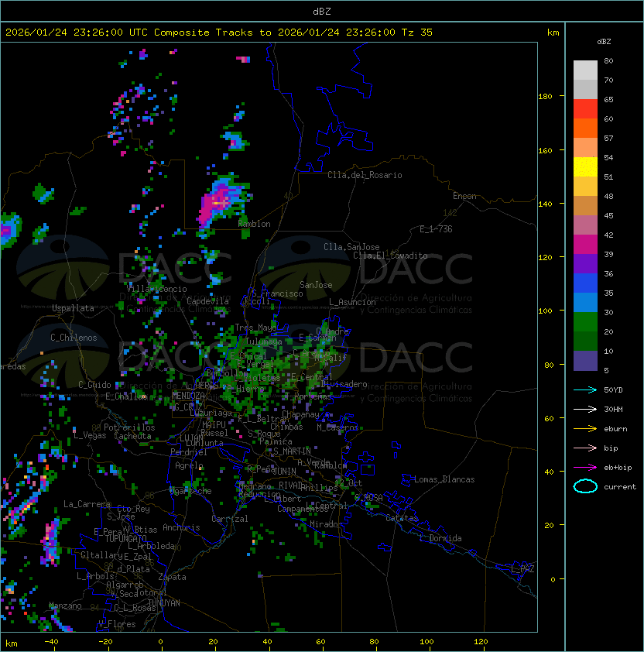Click the 'Clla.del_Rosario' map label
The width and height of the screenshot is (644, 652).
(x=365, y=175)
